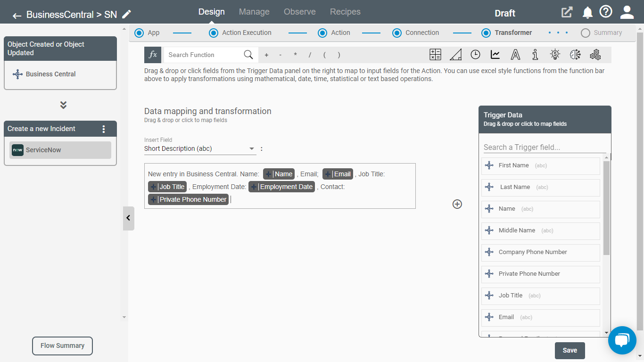Screen dimensions: 644x362
Task: Click the Save button
Action: (x=570, y=350)
